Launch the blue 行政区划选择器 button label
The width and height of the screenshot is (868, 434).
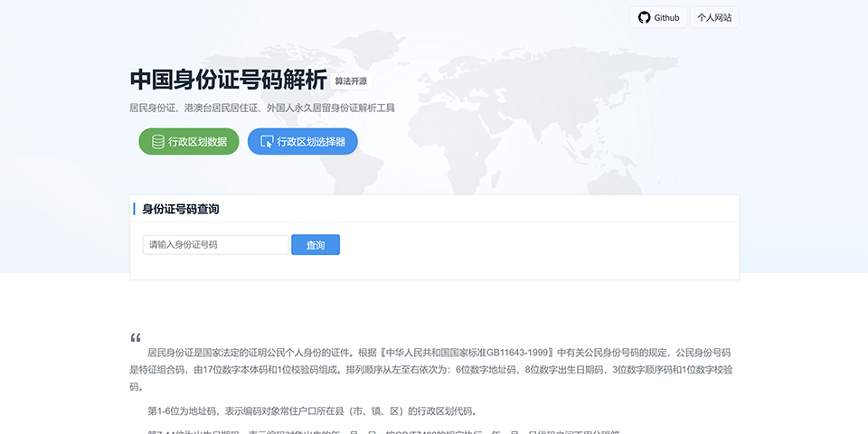(311, 142)
